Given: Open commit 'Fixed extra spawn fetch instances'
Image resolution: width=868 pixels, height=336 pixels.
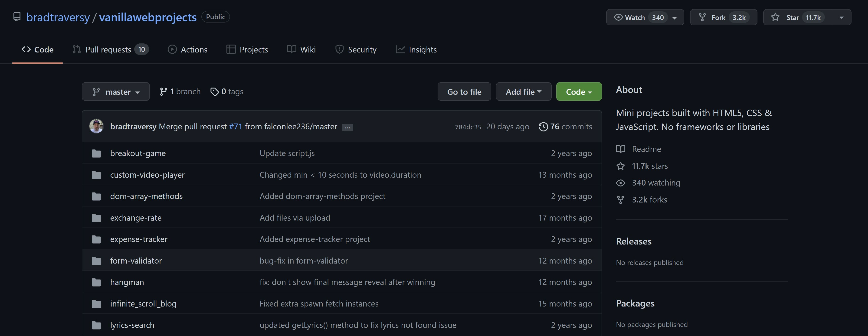Looking at the screenshot, I should click(x=319, y=304).
